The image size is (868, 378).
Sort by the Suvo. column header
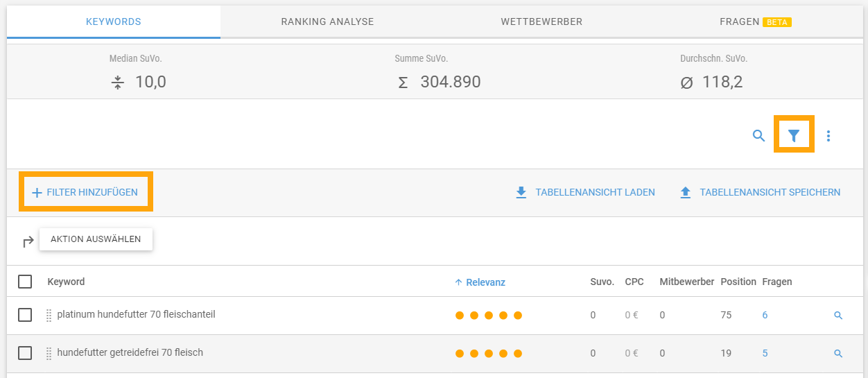602,282
